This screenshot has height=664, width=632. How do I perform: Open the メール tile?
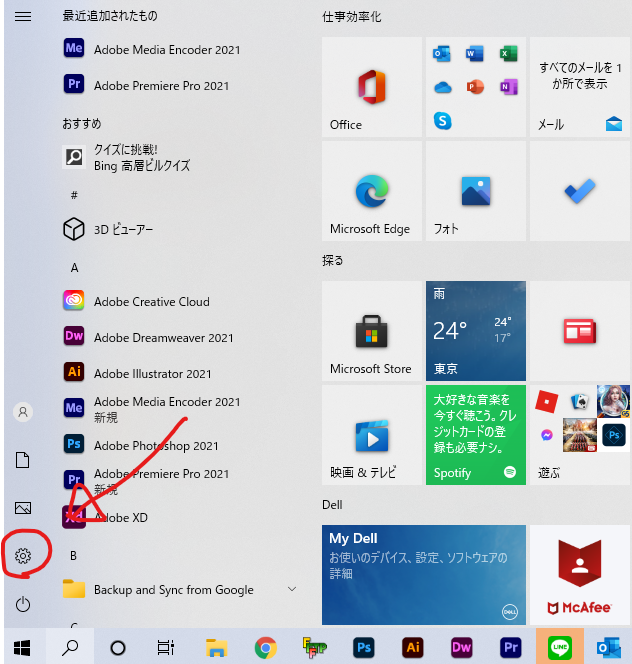pos(579,87)
